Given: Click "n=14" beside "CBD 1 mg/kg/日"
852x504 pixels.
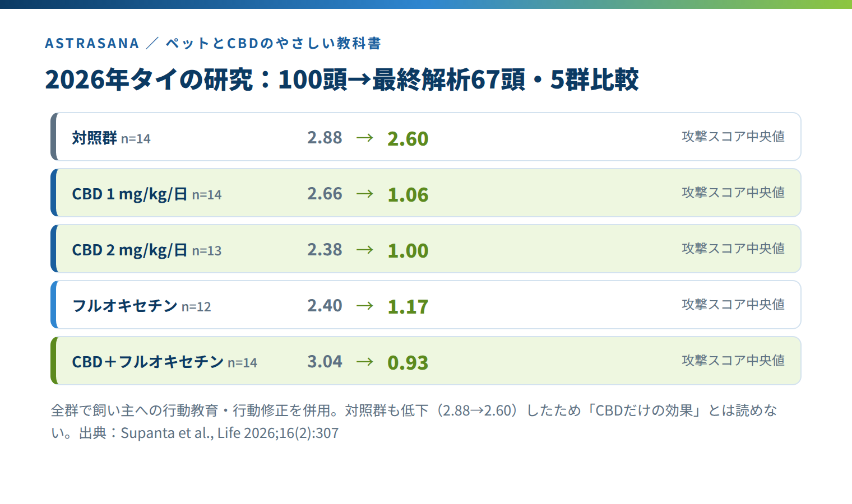Looking at the screenshot, I should click(x=207, y=195).
